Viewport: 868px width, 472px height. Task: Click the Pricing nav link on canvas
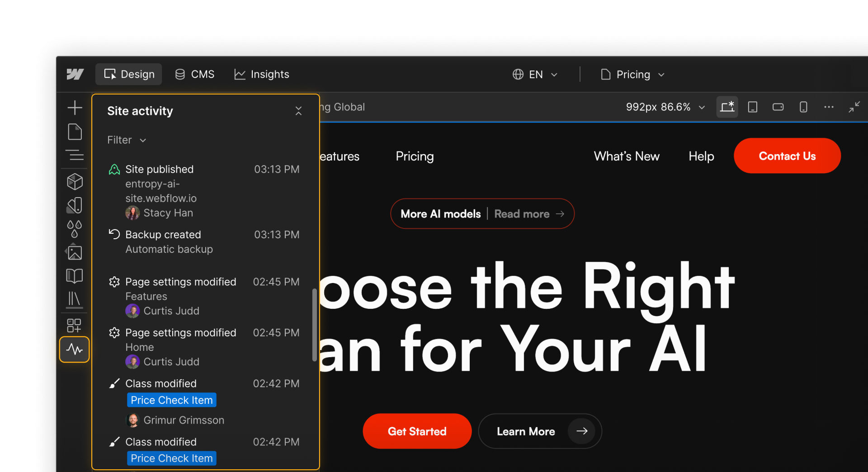[x=415, y=156]
